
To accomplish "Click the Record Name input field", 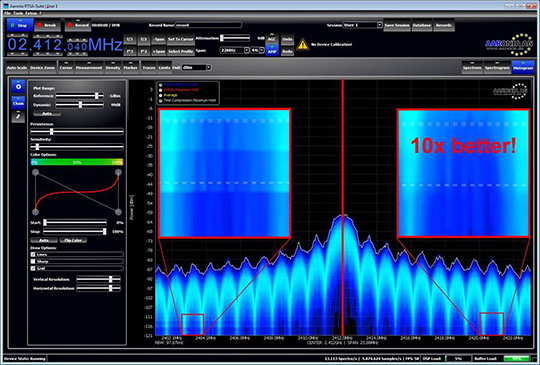I will [208, 25].
